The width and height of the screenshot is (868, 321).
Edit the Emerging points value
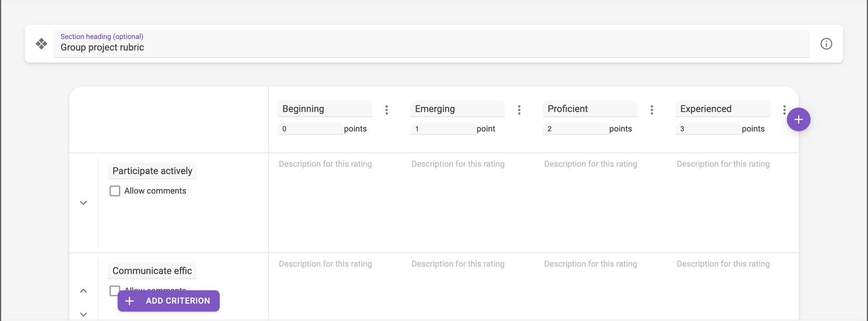point(443,129)
